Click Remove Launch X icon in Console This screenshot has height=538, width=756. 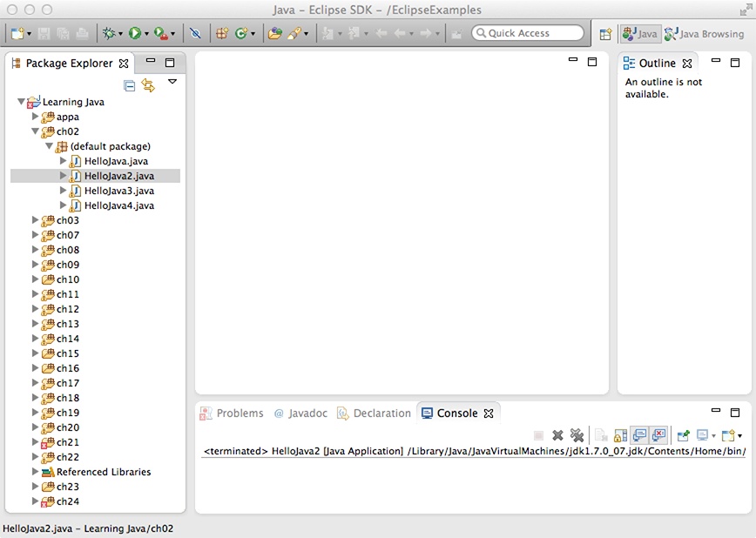click(x=557, y=435)
